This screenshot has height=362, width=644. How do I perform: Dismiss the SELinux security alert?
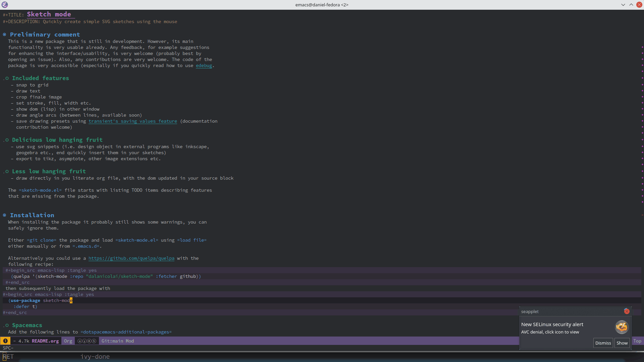coord(603,343)
